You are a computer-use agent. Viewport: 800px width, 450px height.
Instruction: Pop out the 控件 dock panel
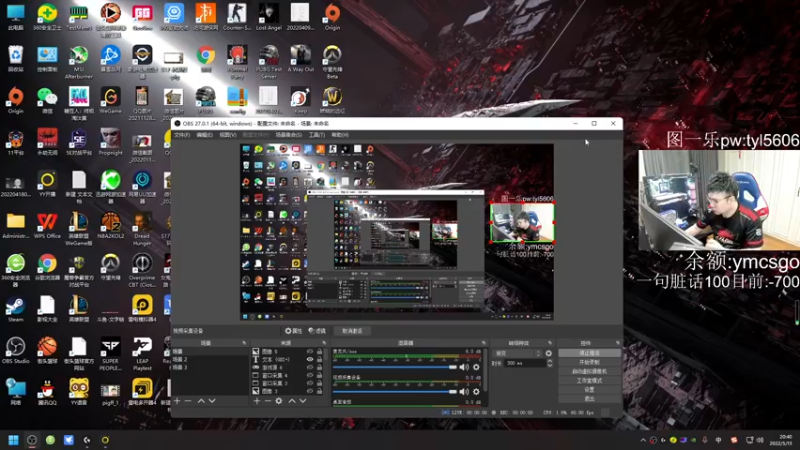point(617,343)
